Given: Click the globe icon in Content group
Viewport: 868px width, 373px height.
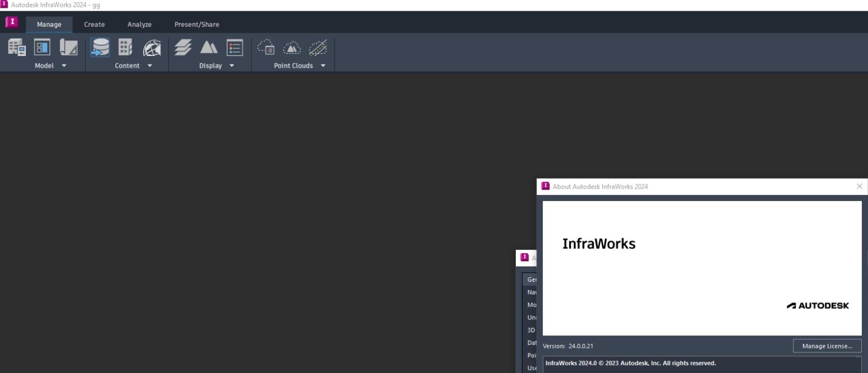Looking at the screenshot, I should point(153,48).
